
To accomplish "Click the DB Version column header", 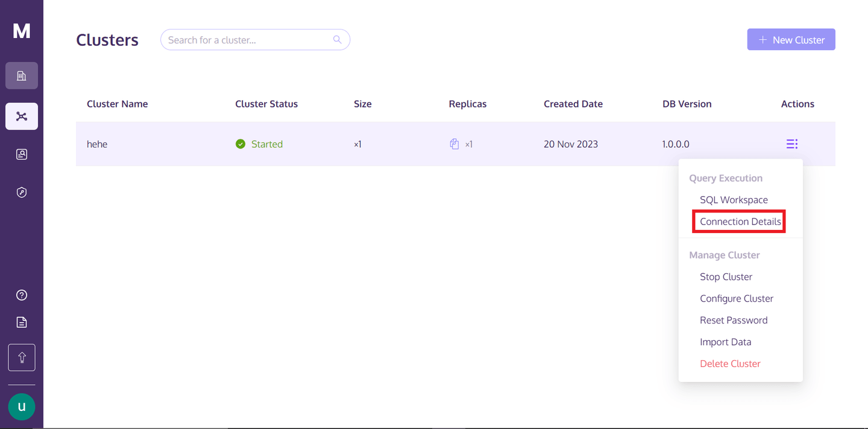I will coord(687,104).
